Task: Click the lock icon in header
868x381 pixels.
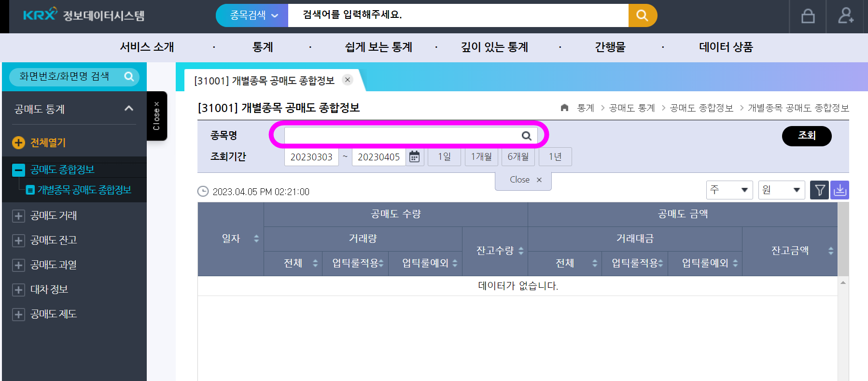Action: tap(808, 16)
